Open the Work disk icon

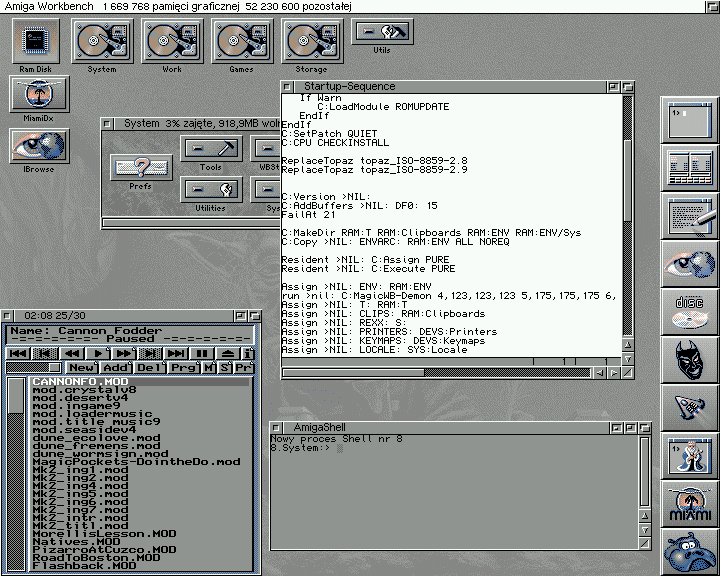tap(172, 41)
